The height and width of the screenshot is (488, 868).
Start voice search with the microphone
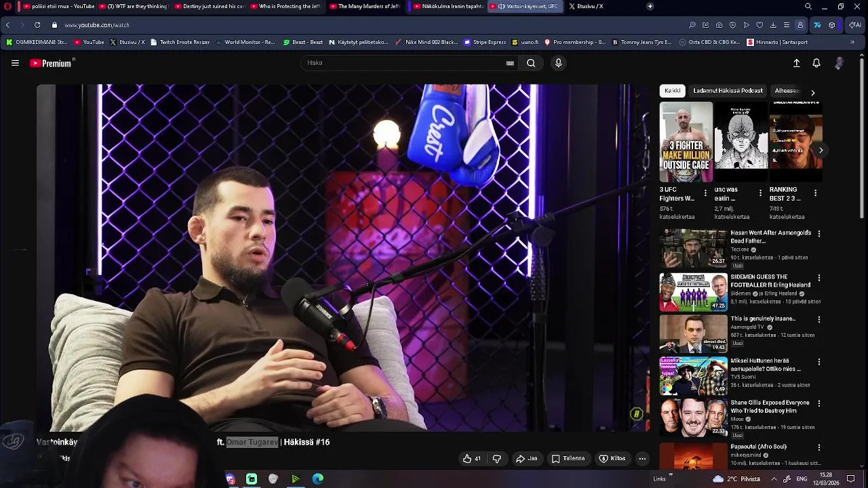coord(558,63)
